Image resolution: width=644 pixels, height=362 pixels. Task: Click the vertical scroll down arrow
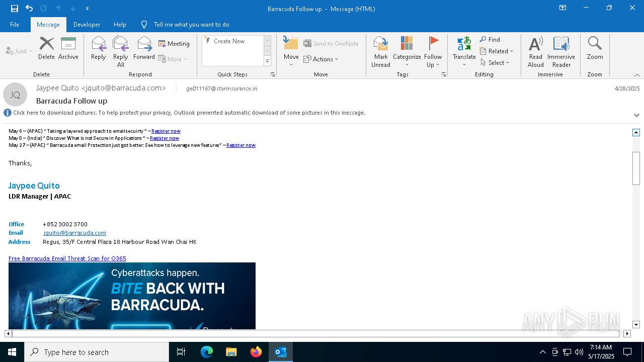(636, 325)
